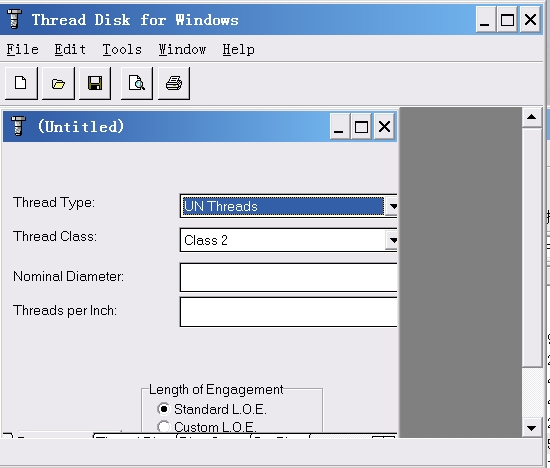Click the Length of Engagement group label
Image resolution: width=550 pixels, height=468 pixels.
(216, 389)
